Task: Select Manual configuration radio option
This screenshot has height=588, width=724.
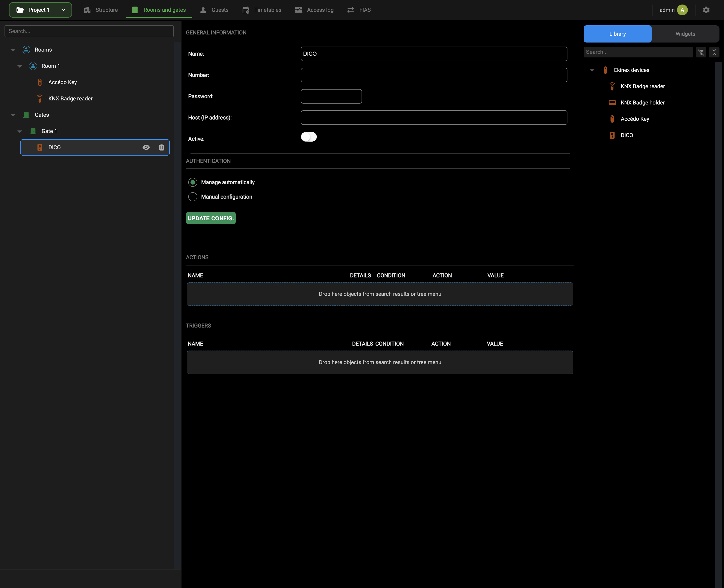Action: click(x=193, y=197)
